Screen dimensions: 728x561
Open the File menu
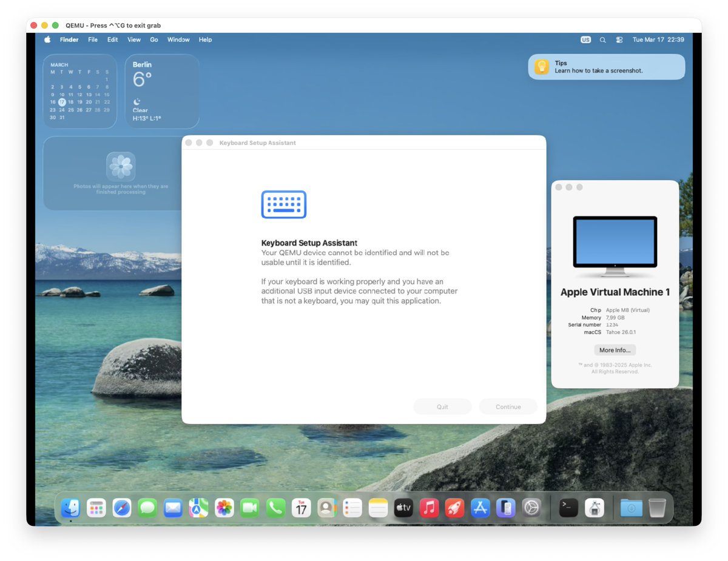[x=93, y=39]
